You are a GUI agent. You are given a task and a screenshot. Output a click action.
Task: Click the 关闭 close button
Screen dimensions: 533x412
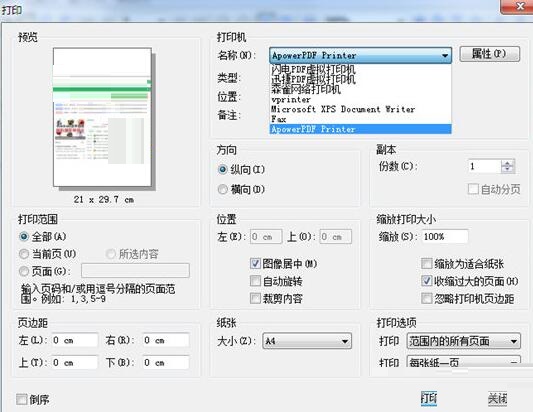click(x=497, y=398)
